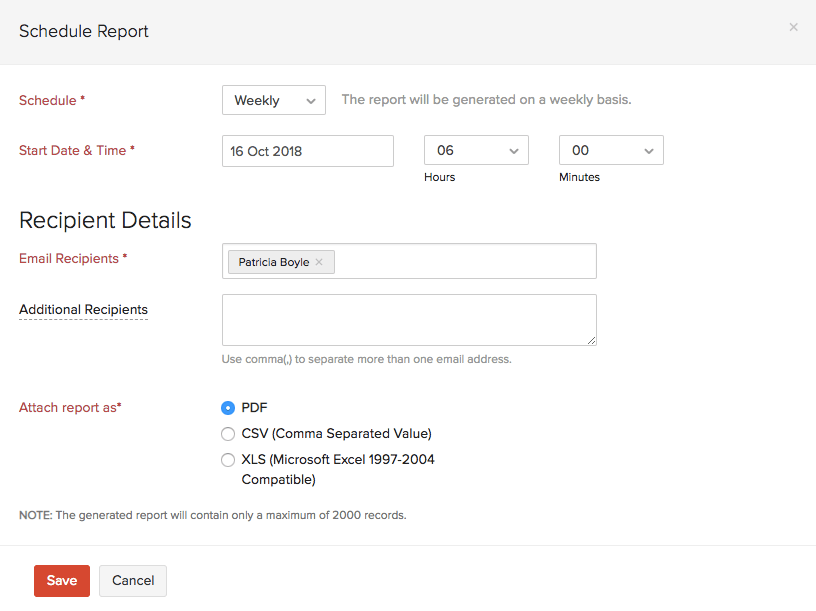Screen dimensions: 816x611
Task: Click the start date field showing 16 Oct 2018
Action: point(307,151)
